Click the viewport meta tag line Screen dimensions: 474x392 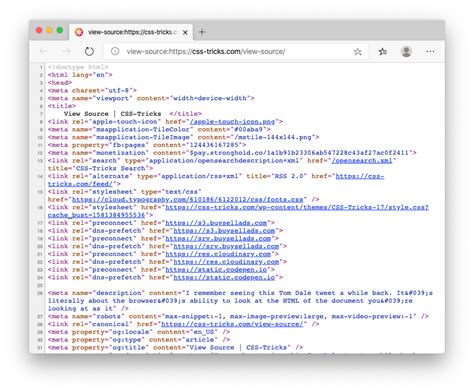pyautogui.click(x=151, y=98)
